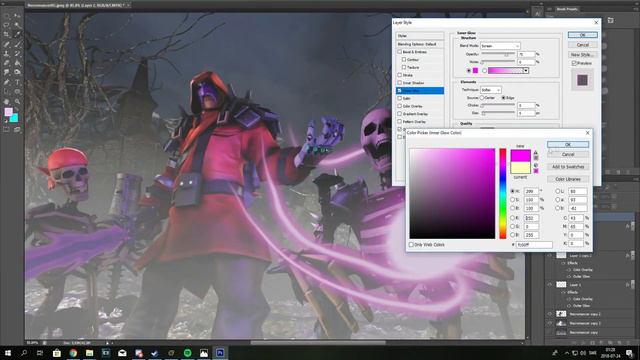Select the R red radio button
640x360 pixels.
point(512,218)
